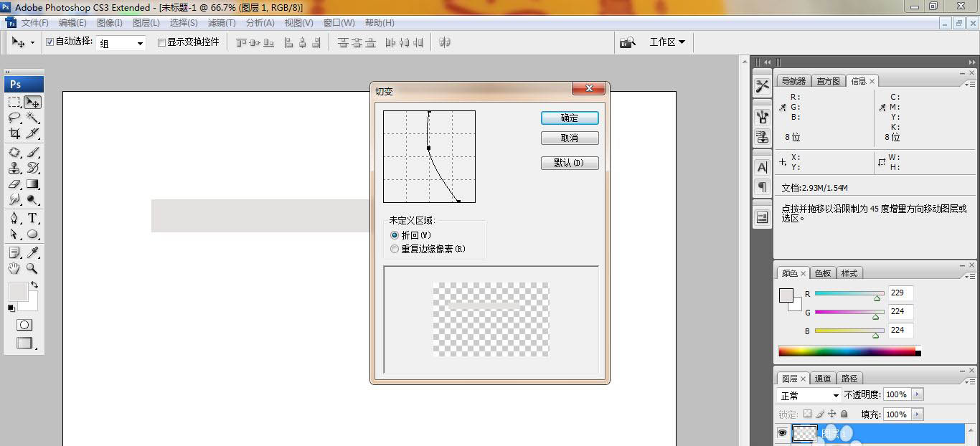
Task: Select the 重复边缘像素(R) radio option
Action: click(x=395, y=249)
